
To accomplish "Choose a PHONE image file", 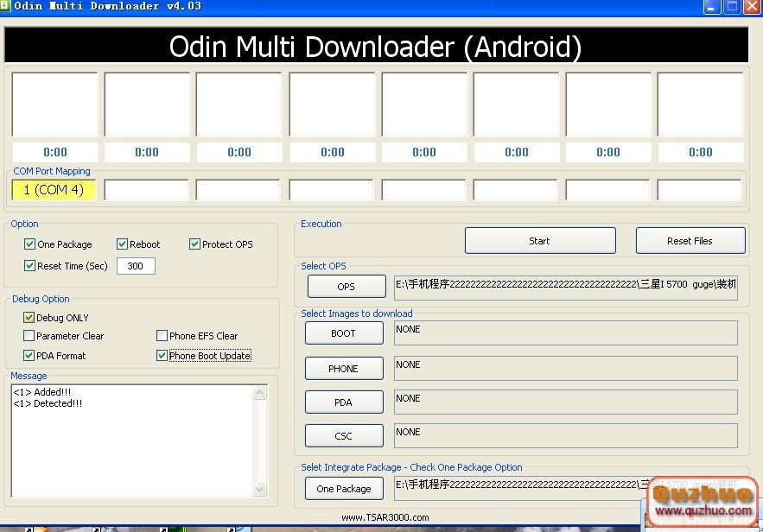I will coord(344,369).
